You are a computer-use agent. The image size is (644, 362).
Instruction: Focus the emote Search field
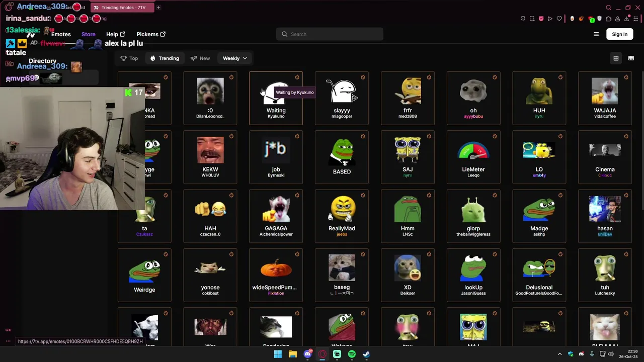[x=330, y=34]
